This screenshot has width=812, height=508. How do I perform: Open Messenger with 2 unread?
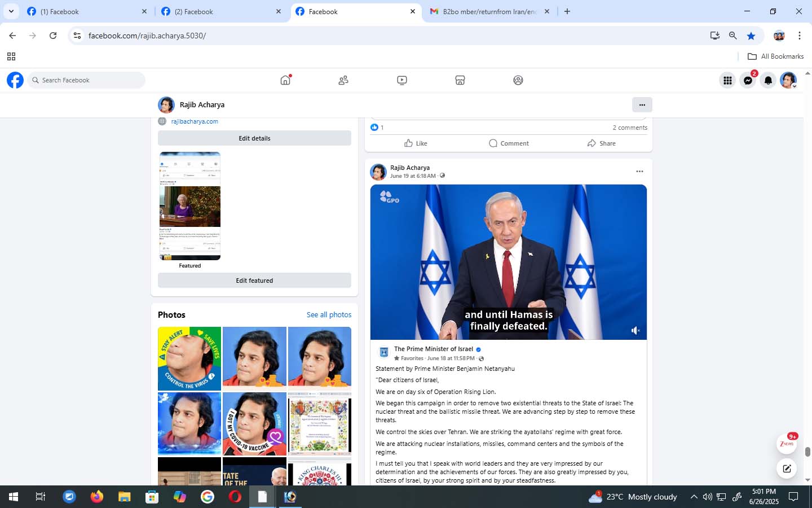tap(748, 80)
